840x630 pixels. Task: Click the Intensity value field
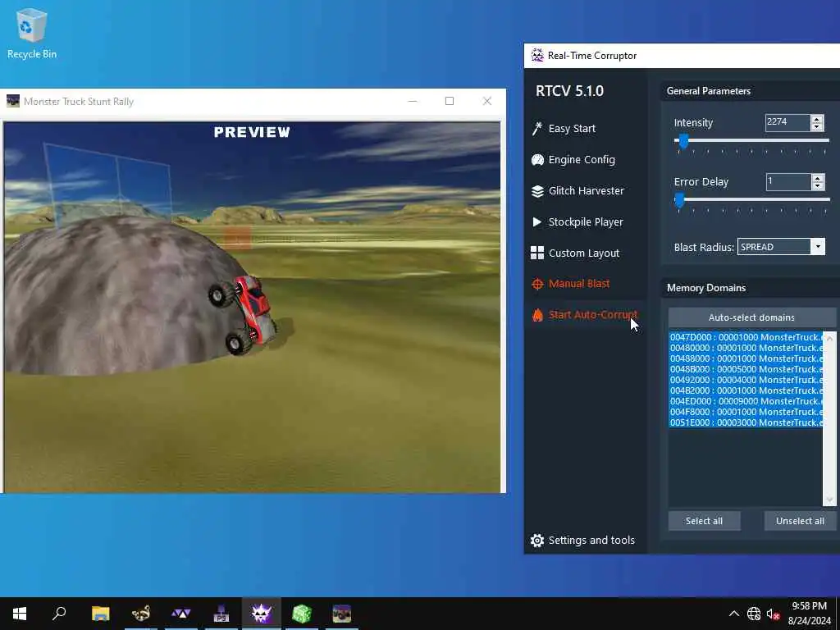coord(787,123)
